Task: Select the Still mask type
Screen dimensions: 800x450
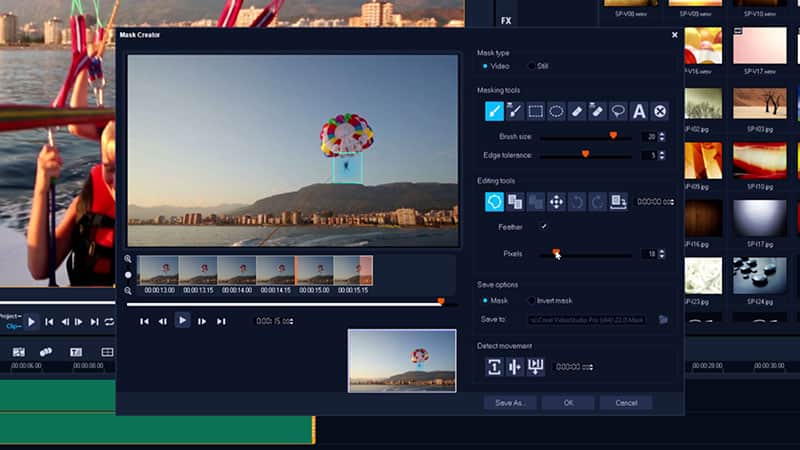Action: pyautogui.click(x=531, y=66)
